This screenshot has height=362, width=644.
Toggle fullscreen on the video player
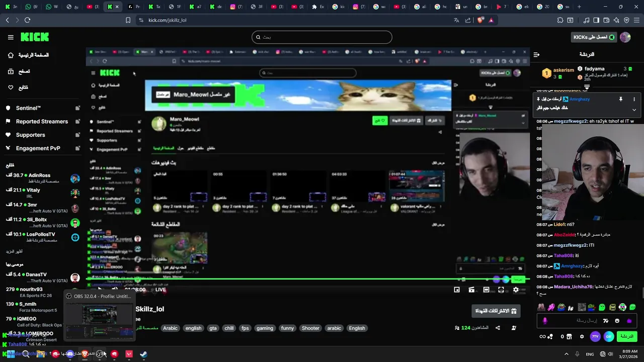[501, 290]
